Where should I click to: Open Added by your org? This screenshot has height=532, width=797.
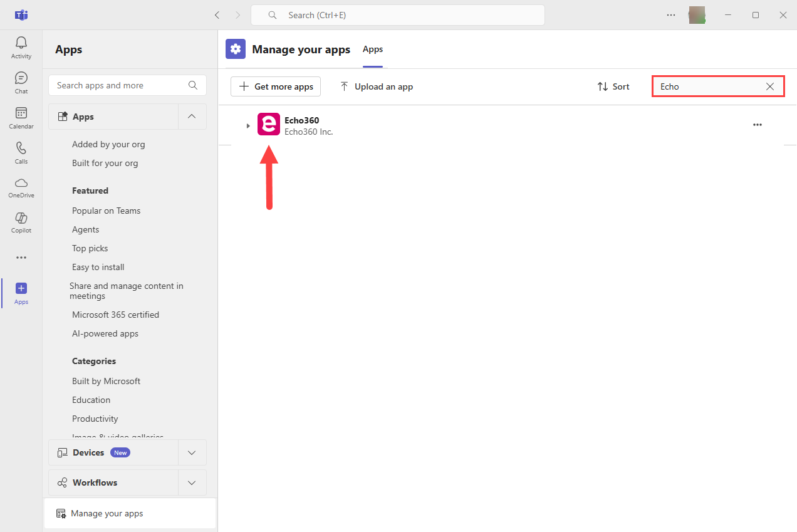tap(108, 144)
